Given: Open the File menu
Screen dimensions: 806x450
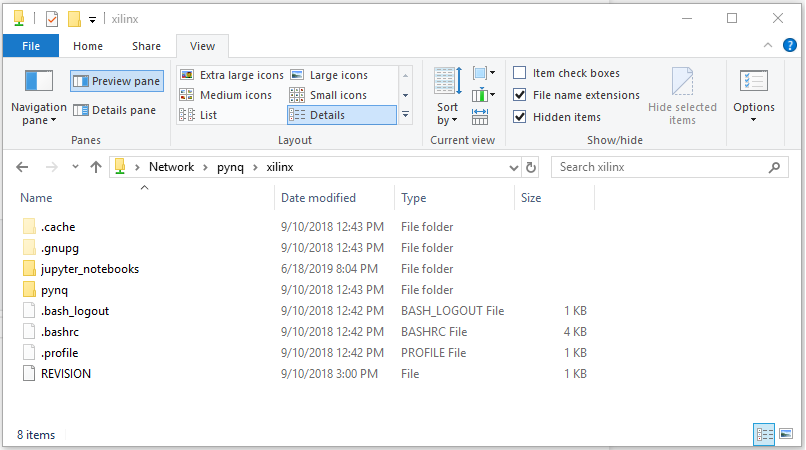Looking at the screenshot, I should point(31,46).
